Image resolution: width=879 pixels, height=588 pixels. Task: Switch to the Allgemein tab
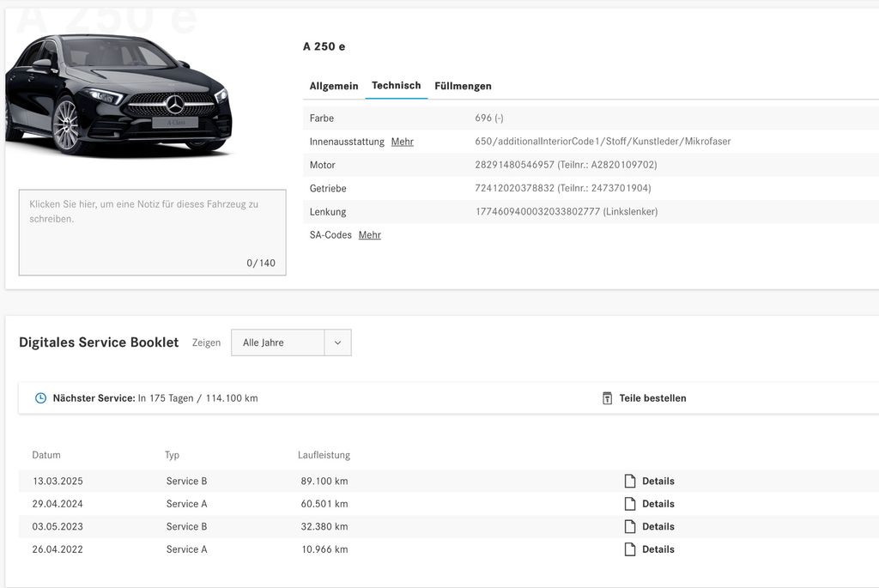click(333, 86)
